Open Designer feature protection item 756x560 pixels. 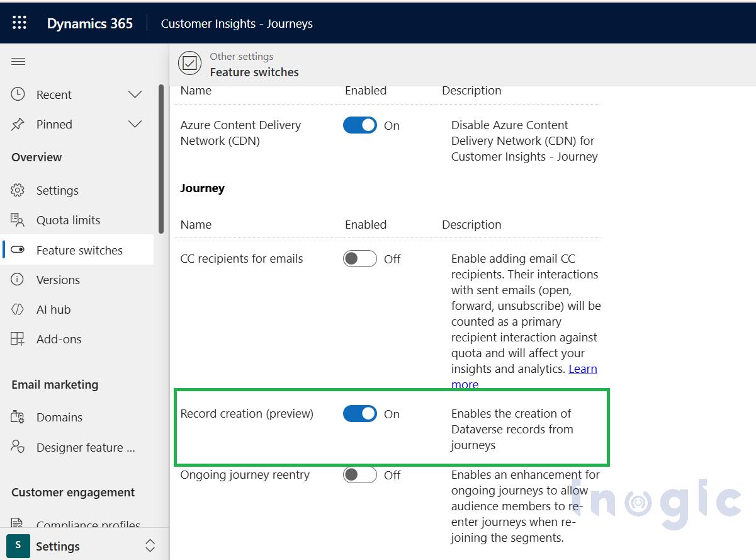[77, 447]
